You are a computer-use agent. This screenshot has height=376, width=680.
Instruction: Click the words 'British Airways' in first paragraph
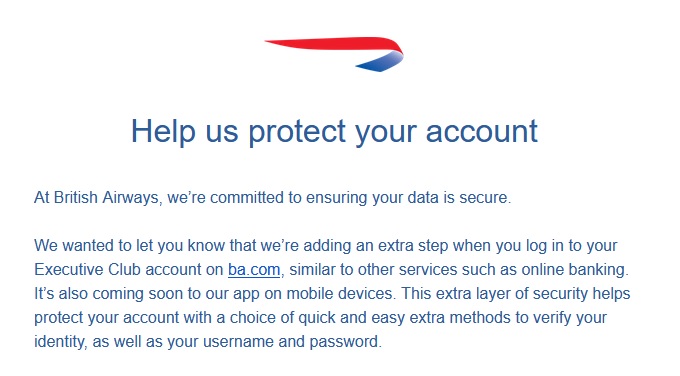point(106,198)
